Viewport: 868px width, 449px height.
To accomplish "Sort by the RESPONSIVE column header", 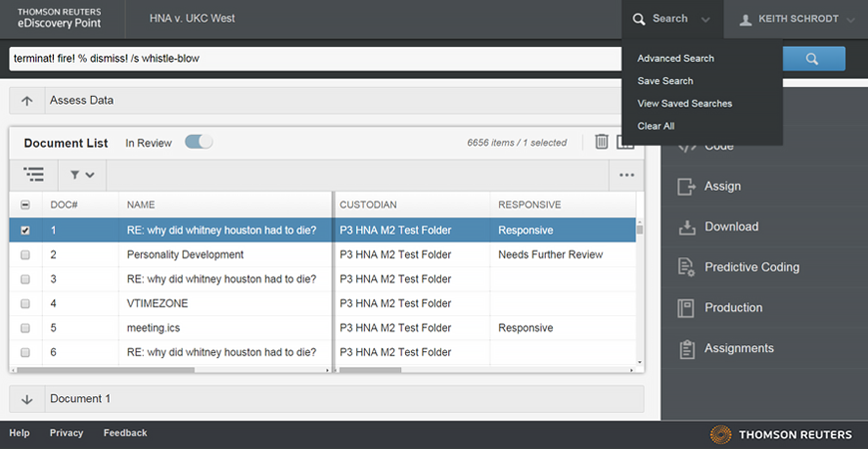I will 529,205.
